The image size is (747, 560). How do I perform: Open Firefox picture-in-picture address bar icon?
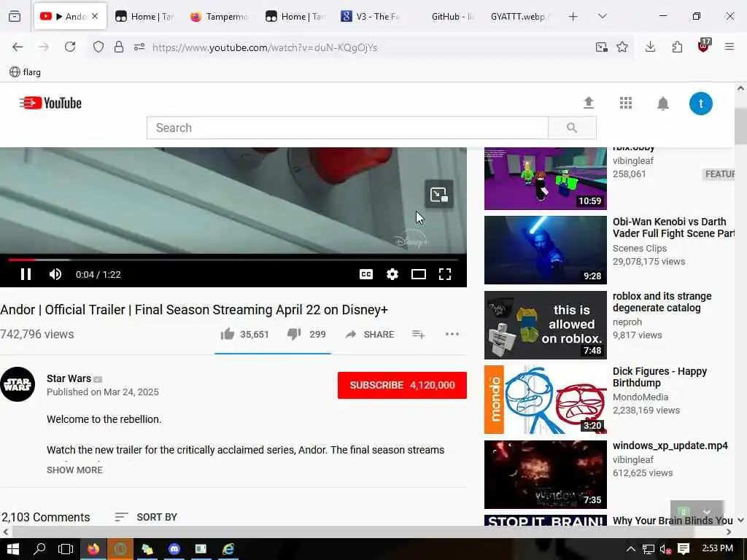601,47
